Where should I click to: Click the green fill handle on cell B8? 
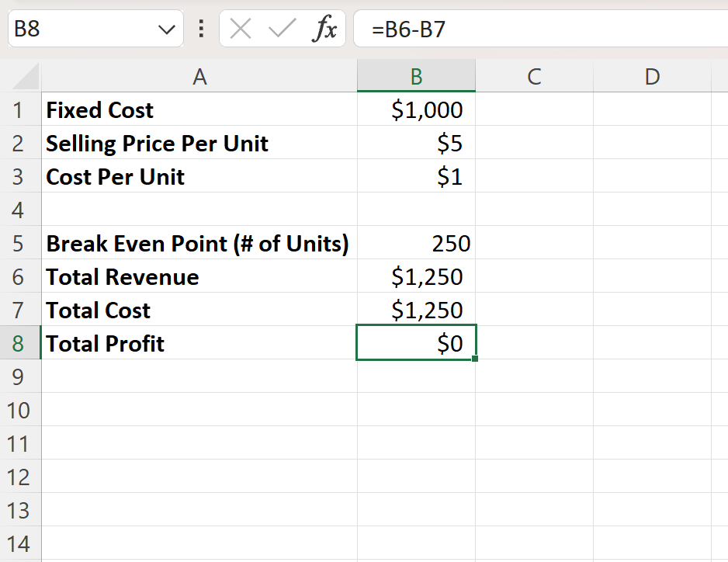(x=474, y=359)
